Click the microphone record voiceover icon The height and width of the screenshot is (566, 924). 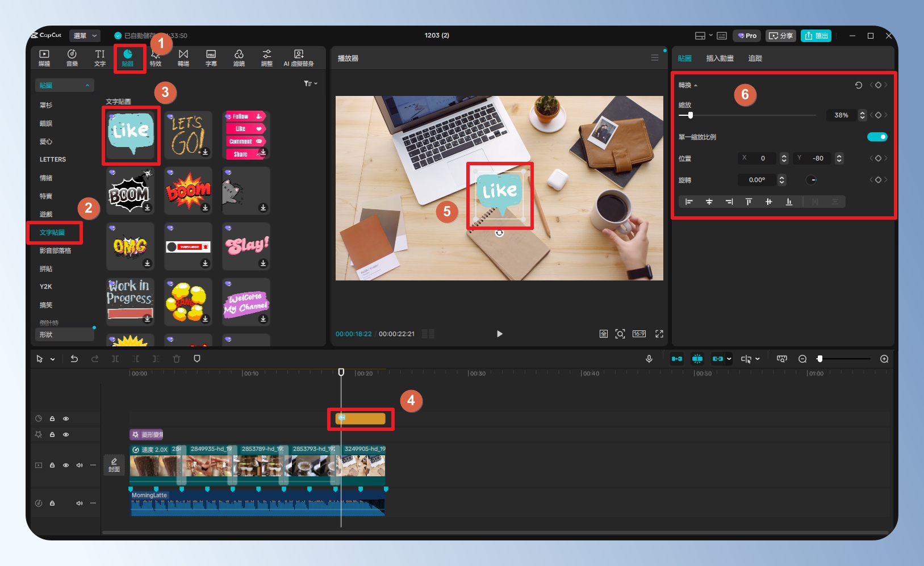649,359
